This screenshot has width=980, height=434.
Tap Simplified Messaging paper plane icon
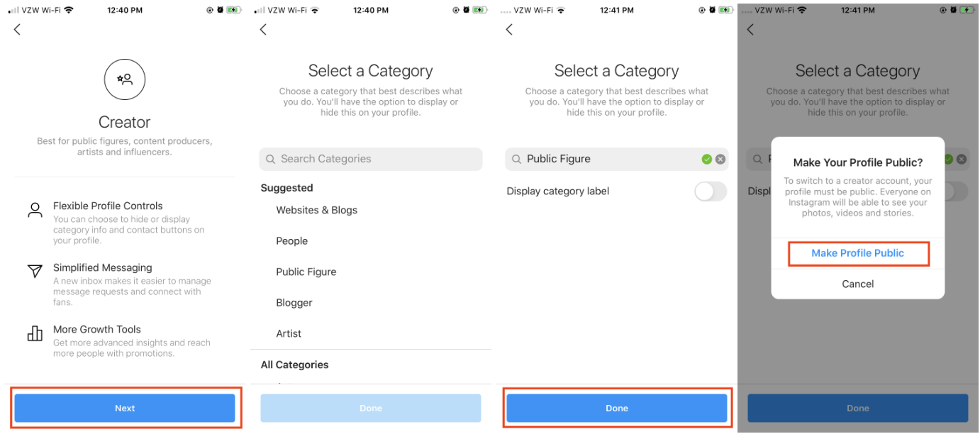tap(35, 272)
